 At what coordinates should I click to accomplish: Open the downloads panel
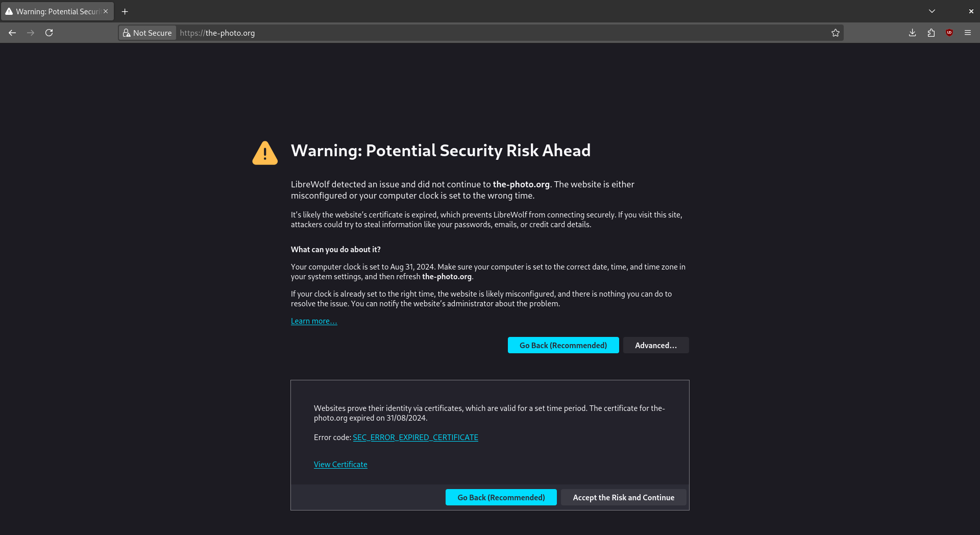tap(913, 33)
